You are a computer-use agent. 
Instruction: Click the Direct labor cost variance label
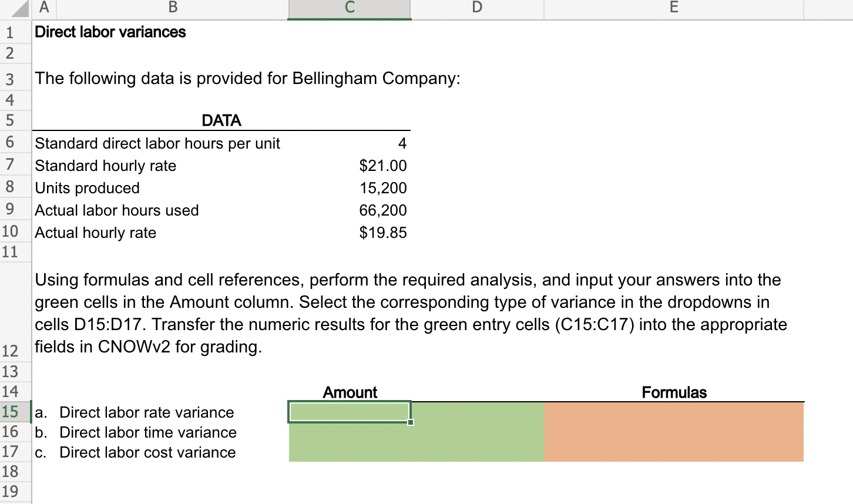[x=147, y=452]
